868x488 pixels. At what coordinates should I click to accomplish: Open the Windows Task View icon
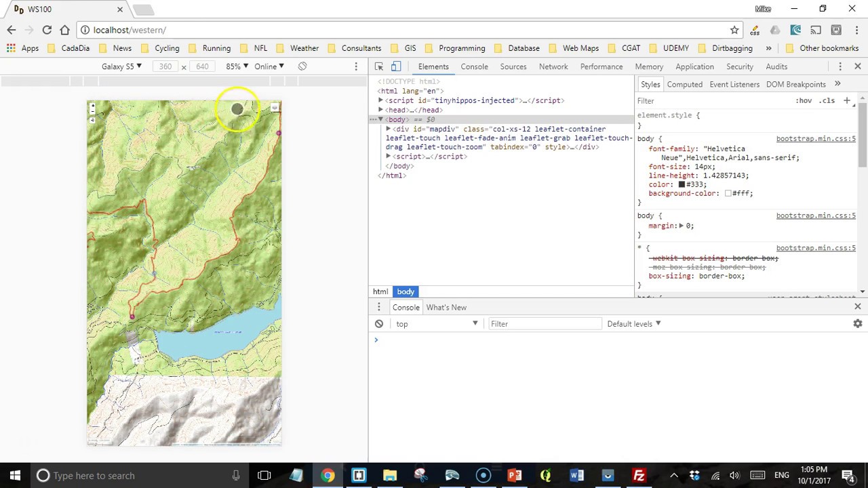[x=264, y=475]
